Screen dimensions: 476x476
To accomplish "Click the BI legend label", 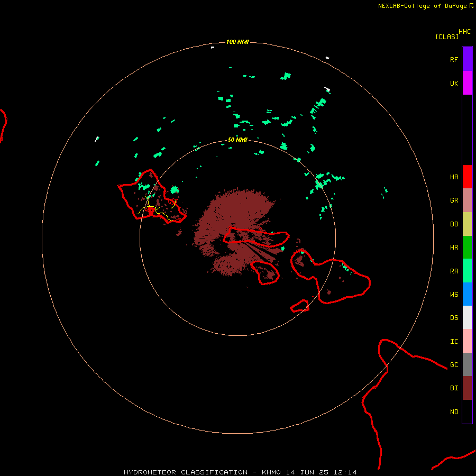I will point(454,388).
